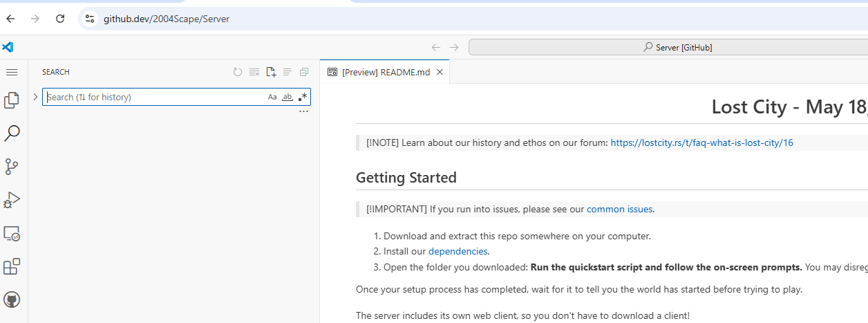Expand the replace field chevron
Screen dimensions: 868x323
(35, 97)
